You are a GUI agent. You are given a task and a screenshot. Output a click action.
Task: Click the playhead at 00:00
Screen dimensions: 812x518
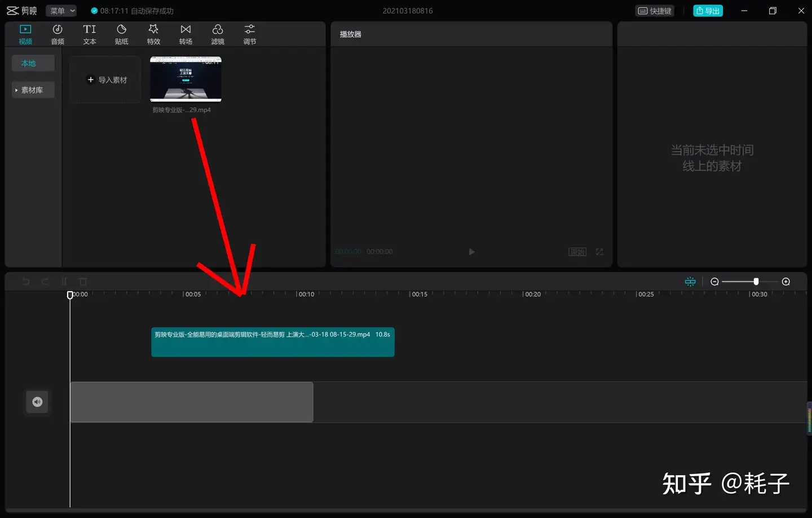(70, 295)
